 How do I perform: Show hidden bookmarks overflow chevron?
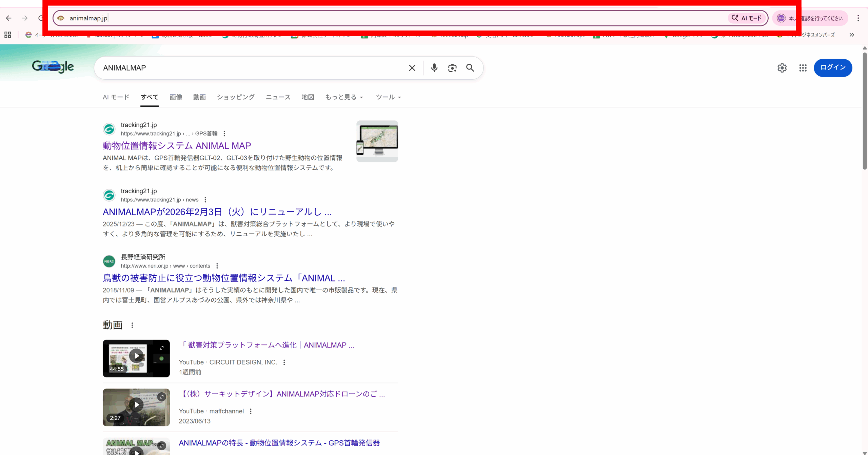851,35
